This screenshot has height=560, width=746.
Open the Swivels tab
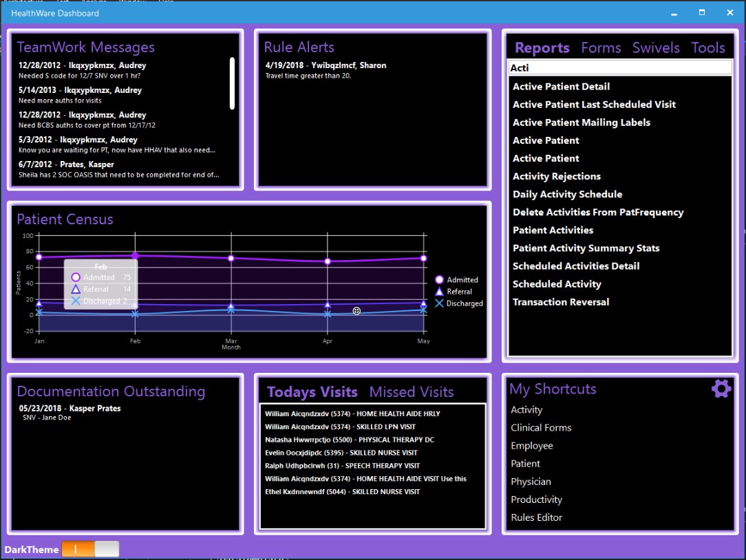click(x=655, y=47)
